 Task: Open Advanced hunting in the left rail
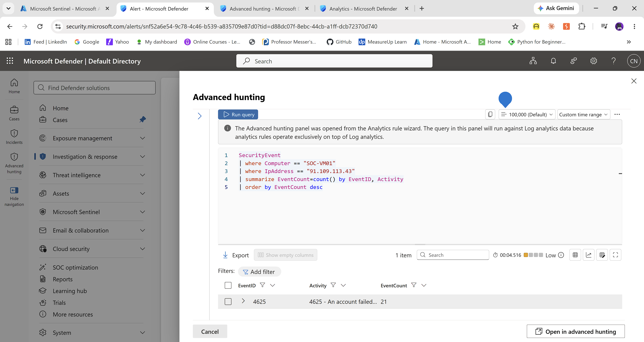pyautogui.click(x=14, y=163)
